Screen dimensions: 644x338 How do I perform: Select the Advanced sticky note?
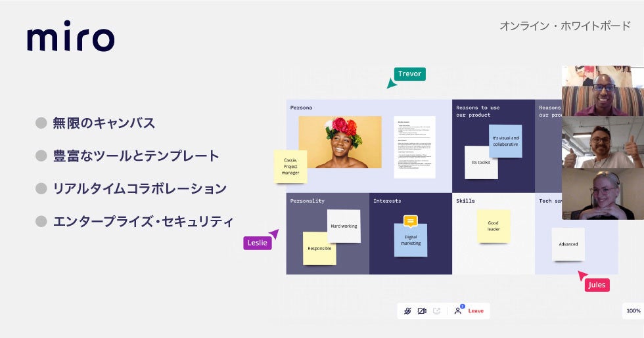click(x=568, y=244)
